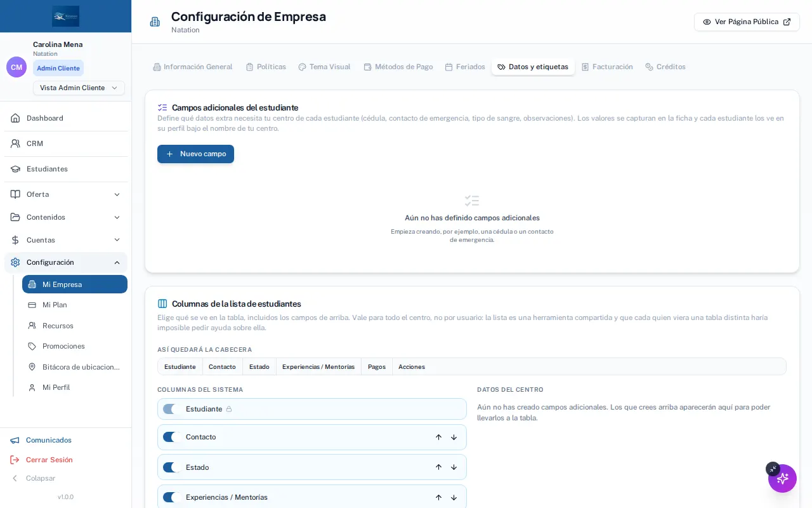
Task: Click the collapse arrows icon above the assistant
Action: tap(772, 469)
